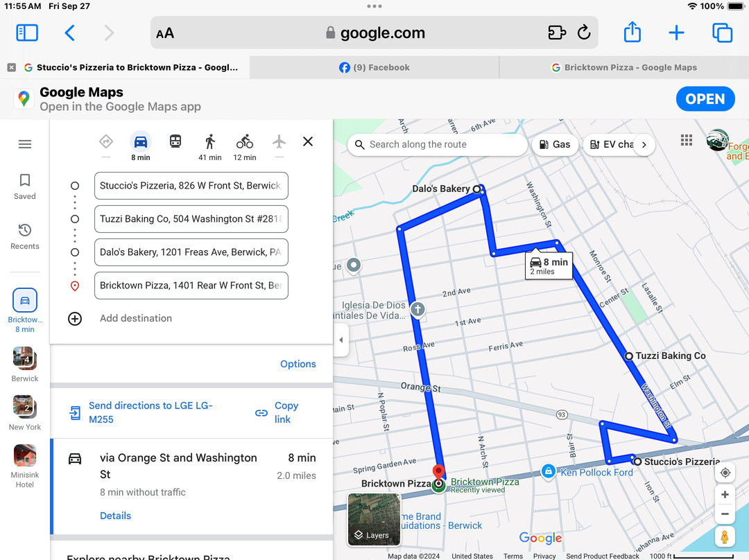749x560 pixels.
Task: Zoom out on the map
Action: (725, 514)
